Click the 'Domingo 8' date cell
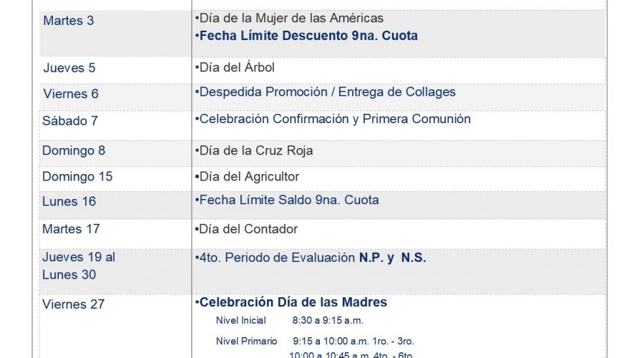 (x=115, y=153)
